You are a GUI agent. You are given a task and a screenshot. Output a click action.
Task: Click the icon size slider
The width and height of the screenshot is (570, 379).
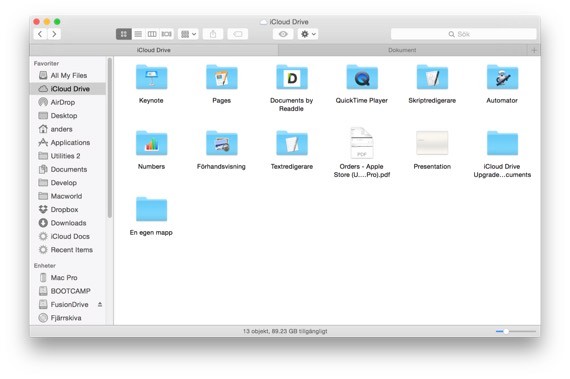point(516,331)
